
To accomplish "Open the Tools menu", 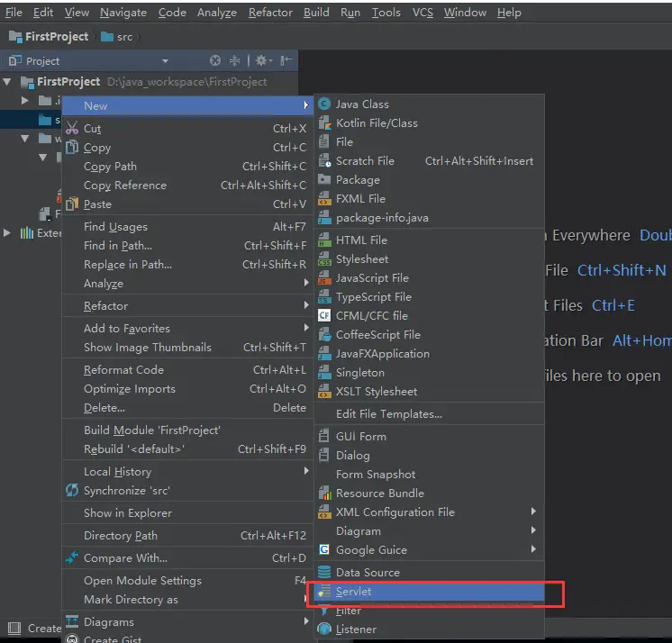I will 386,13.
